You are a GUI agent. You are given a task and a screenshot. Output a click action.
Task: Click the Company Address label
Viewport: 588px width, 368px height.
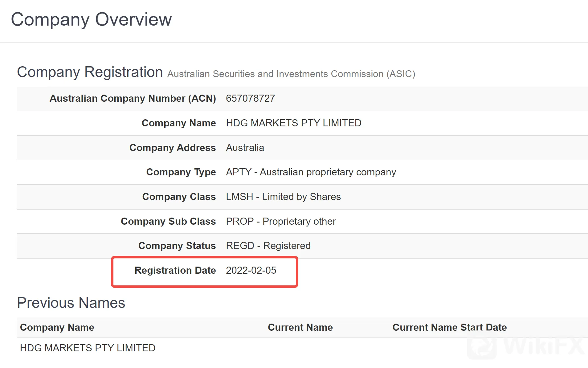pyautogui.click(x=173, y=148)
